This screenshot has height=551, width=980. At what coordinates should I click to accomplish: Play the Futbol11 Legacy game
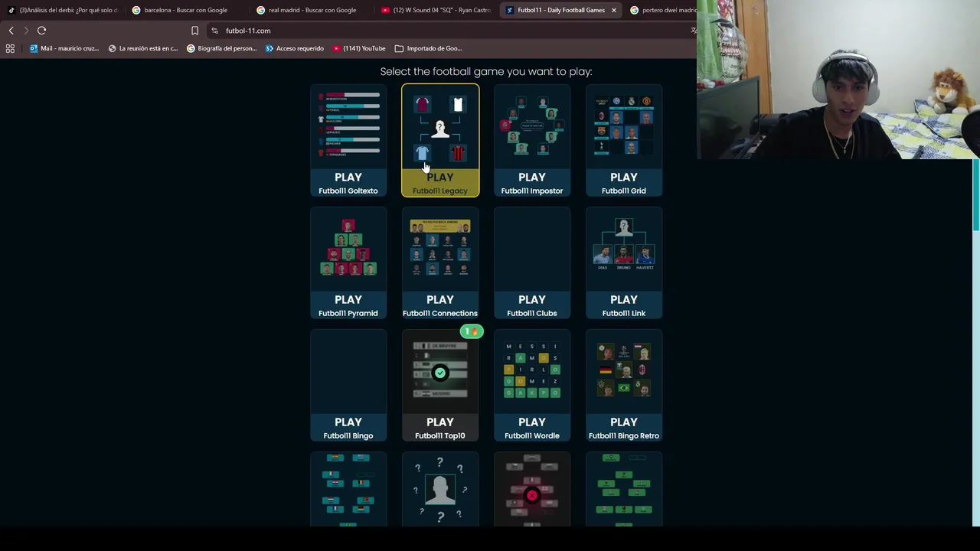[x=440, y=141]
